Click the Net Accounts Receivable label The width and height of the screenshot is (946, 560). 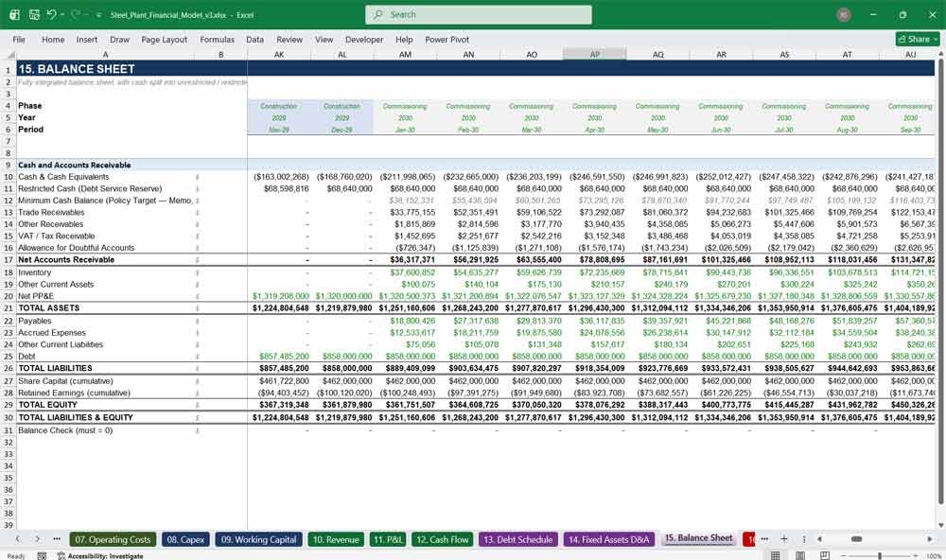click(x=66, y=260)
